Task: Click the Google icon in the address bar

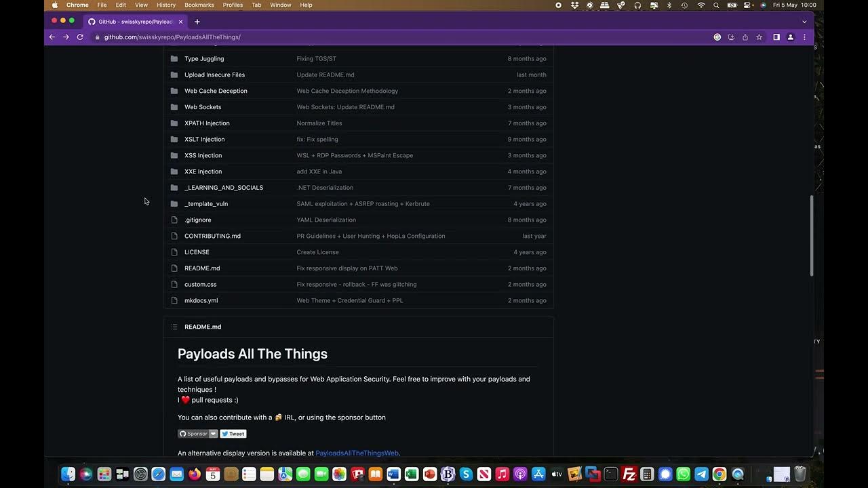Action: click(x=717, y=37)
